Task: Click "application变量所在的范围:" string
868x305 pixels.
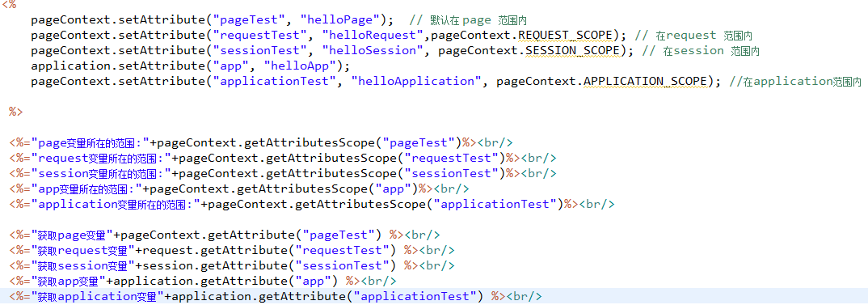Action: (x=116, y=204)
